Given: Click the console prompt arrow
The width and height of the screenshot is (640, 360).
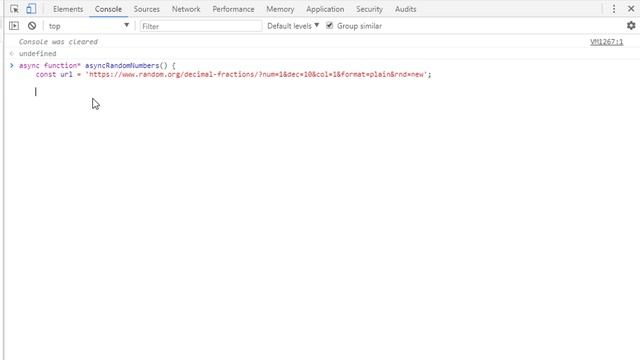Looking at the screenshot, I should 11,65.
